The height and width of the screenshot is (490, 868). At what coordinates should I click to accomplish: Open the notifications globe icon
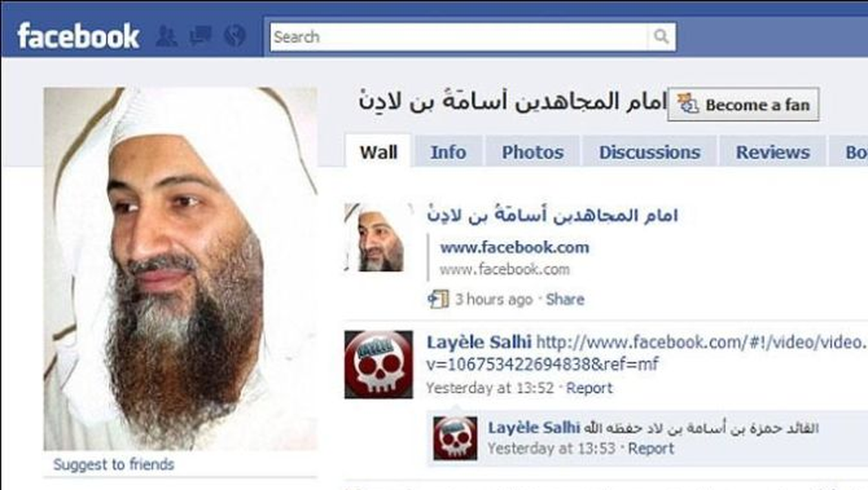coord(235,36)
